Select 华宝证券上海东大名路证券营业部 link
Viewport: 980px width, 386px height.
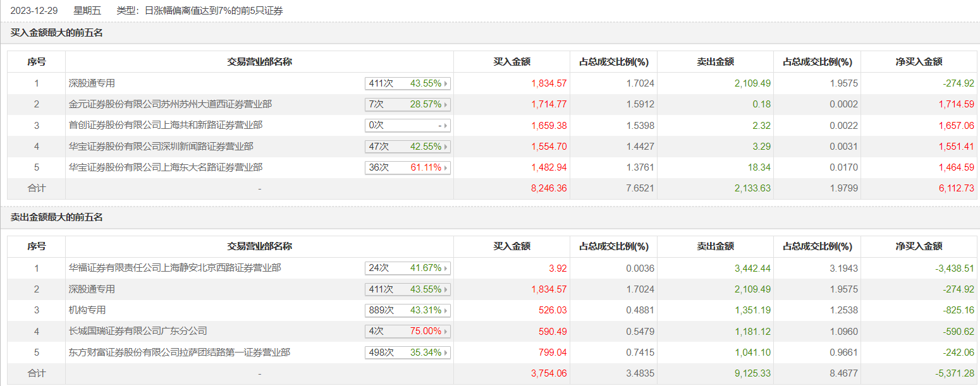pos(166,168)
